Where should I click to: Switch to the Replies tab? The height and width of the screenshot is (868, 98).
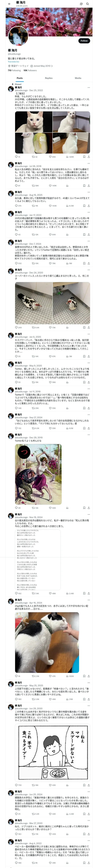click(49, 78)
